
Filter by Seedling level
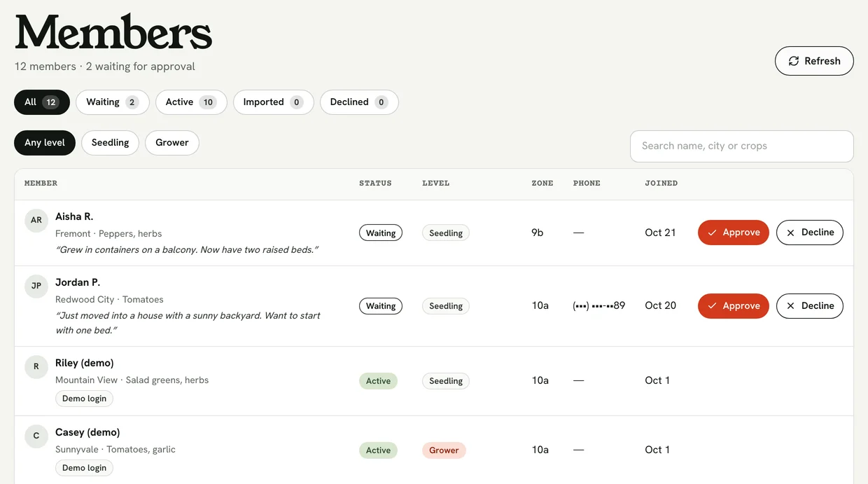pos(111,143)
